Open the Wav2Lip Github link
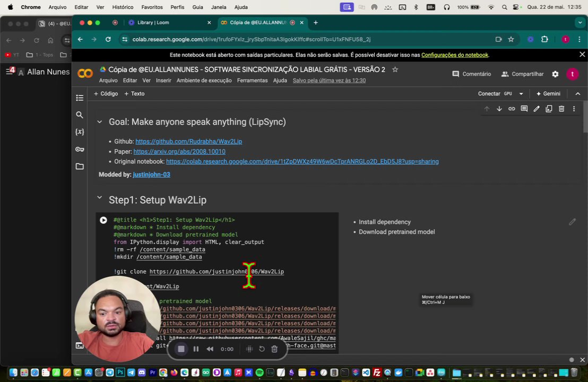Image resolution: width=588 pixels, height=382 pixels. [x=188, y=141]
